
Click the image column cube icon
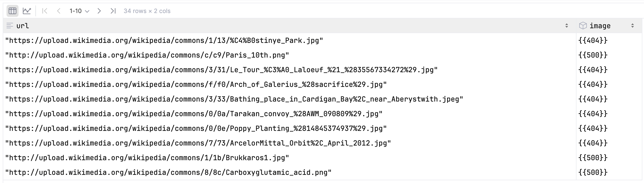click(583, 26)
